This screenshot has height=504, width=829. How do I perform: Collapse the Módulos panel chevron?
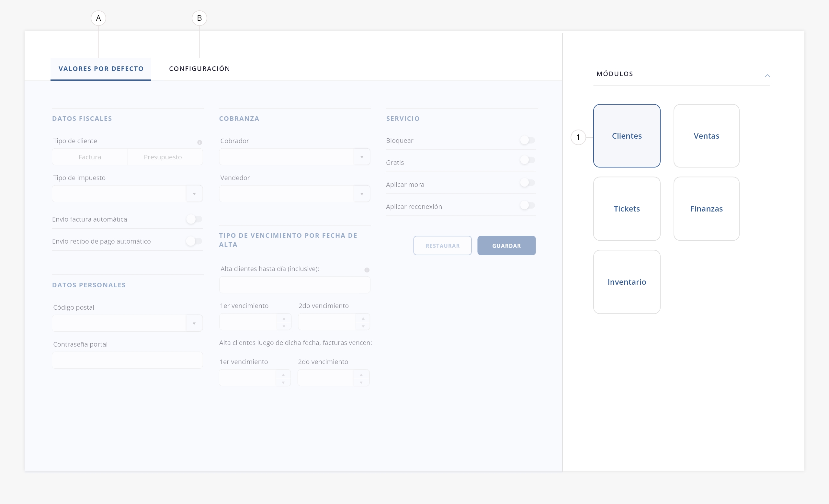767,76
